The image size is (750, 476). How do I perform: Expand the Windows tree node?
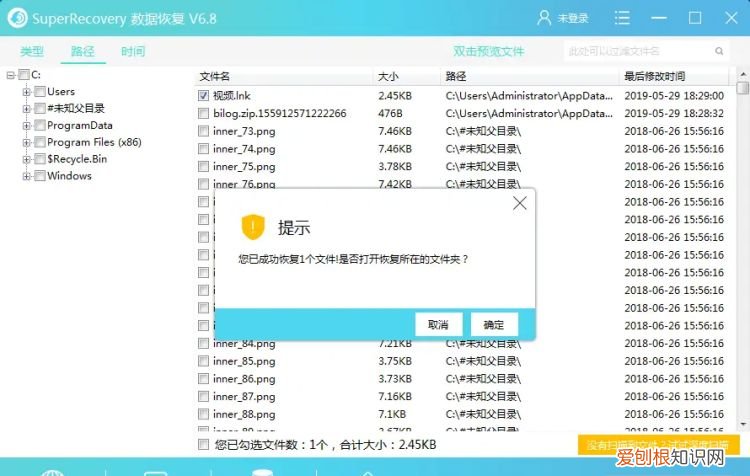pyautogui.click(x=27, y=176)
